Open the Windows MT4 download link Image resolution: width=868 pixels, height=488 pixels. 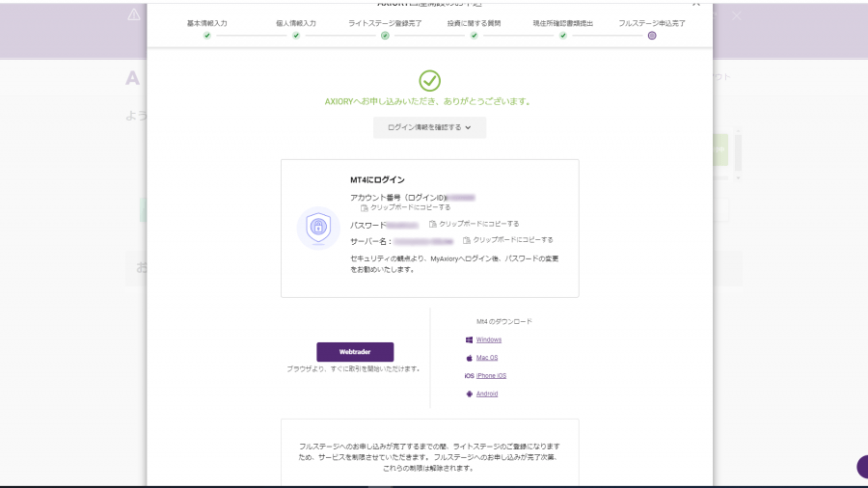489,339
